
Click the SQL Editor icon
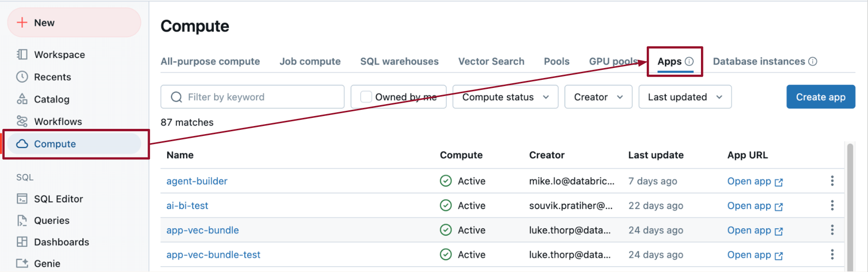pos(22,199)
